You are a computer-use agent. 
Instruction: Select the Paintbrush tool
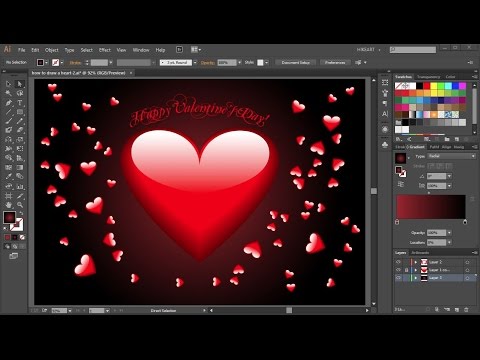point(9,121)
